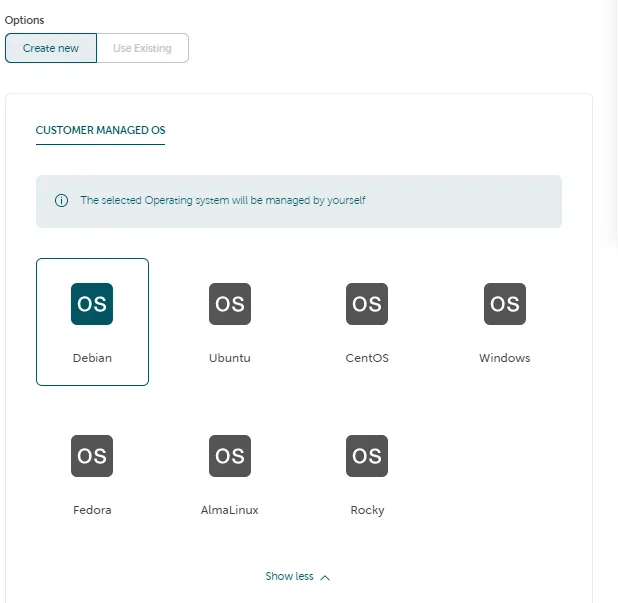
Task: Click the info icon in the notice banner
Action: point(61,201)
